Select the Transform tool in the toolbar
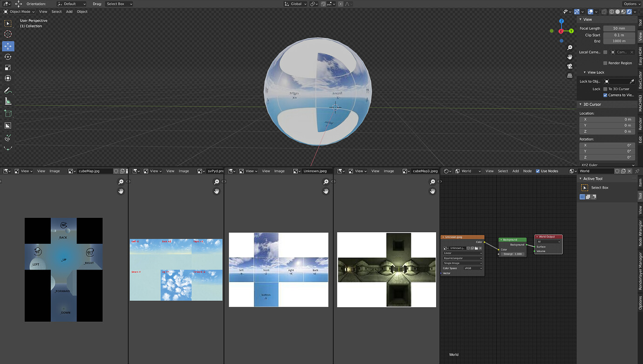The image size is (643, 364). click(8, 78)
